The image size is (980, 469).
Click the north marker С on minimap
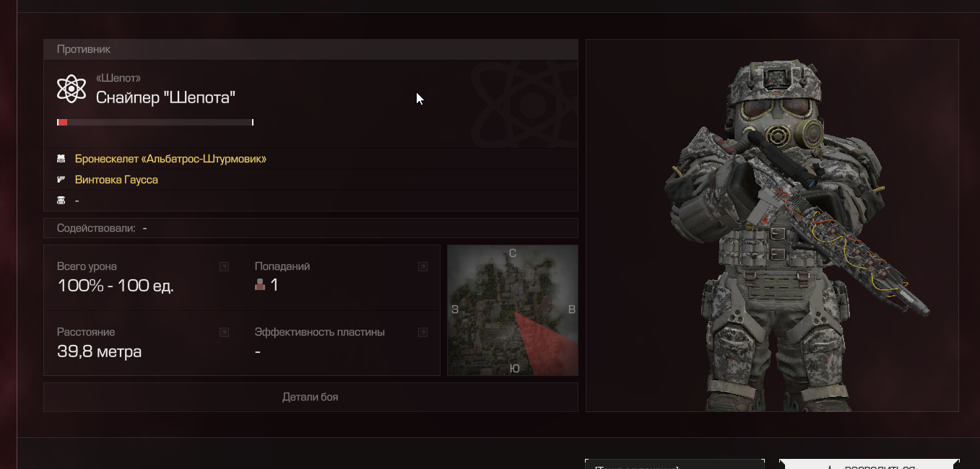coord(513,253)
